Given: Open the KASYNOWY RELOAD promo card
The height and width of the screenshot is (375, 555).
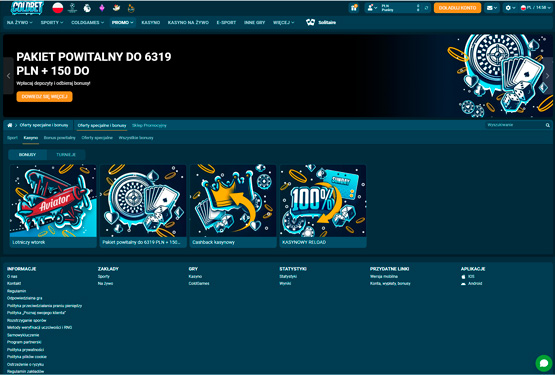Looking at the screenshot, I should (323, 206).
